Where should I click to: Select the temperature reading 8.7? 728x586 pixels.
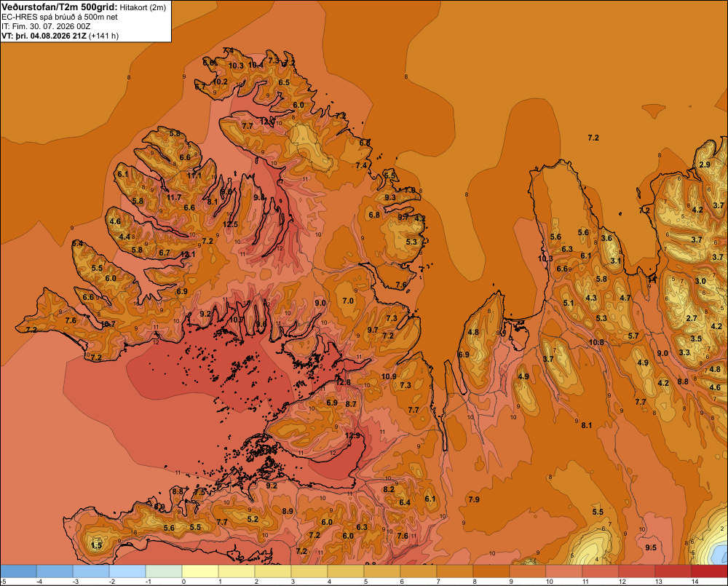[351, 404]
